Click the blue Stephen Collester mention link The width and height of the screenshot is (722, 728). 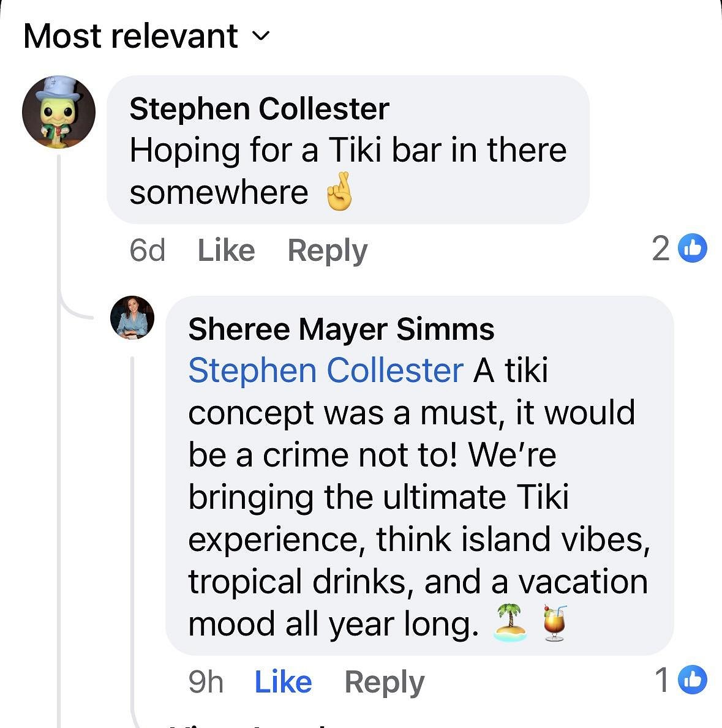pos(325,370)
